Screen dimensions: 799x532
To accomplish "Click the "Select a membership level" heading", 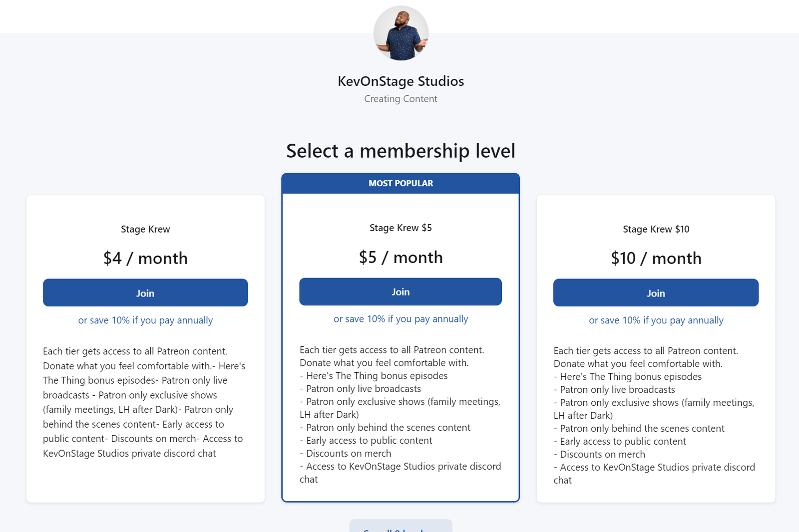I will pyautogui.click(x=400, y=151).
